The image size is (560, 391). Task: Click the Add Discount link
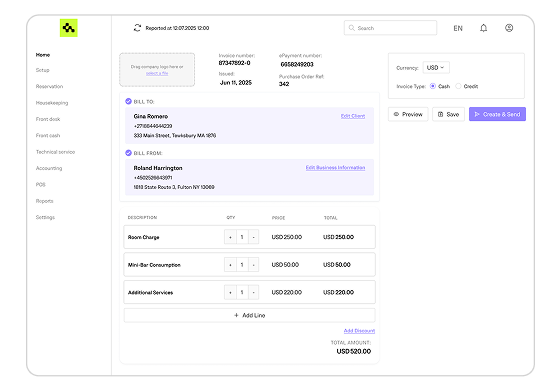[359, 331]
